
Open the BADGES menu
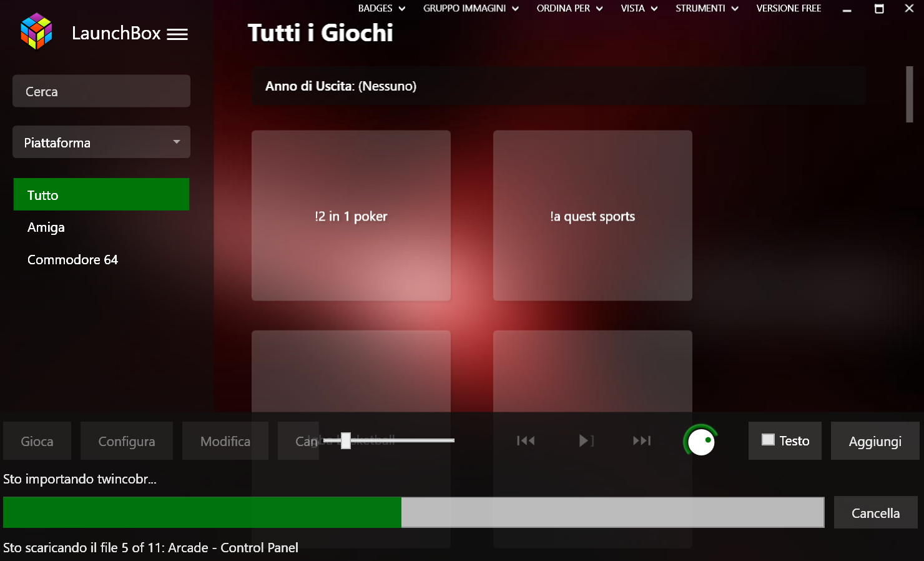[381, 8]
